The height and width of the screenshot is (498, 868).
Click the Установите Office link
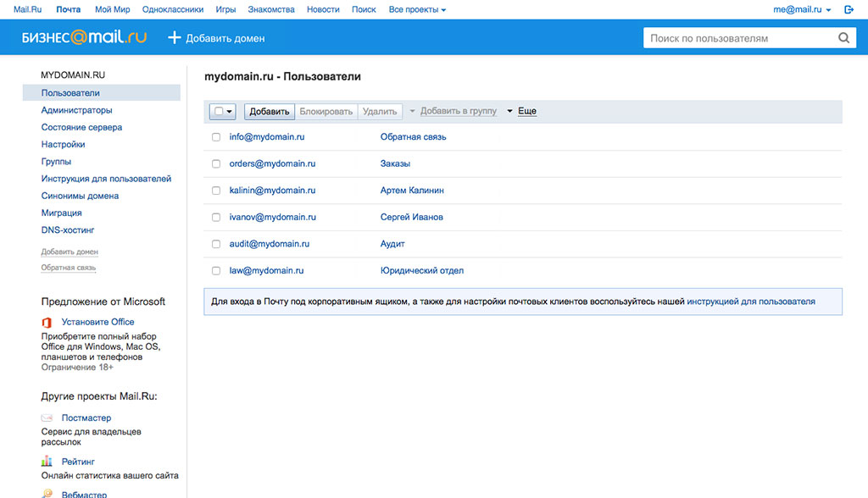(98, 322)
